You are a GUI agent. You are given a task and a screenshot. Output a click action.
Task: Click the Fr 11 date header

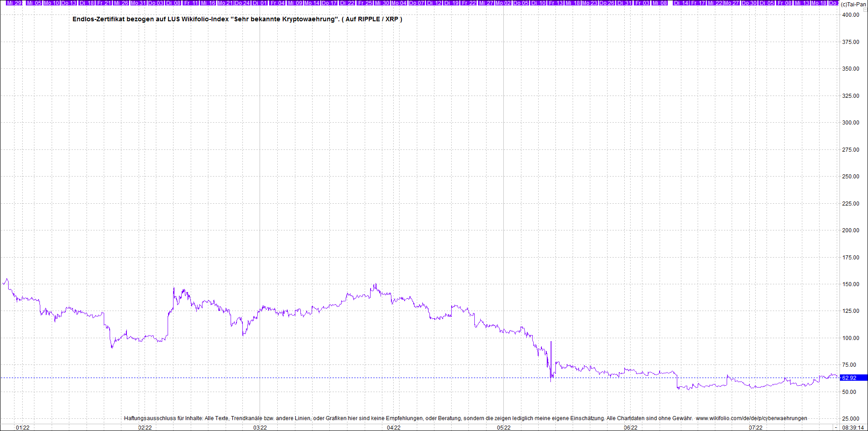coord(191,3)
